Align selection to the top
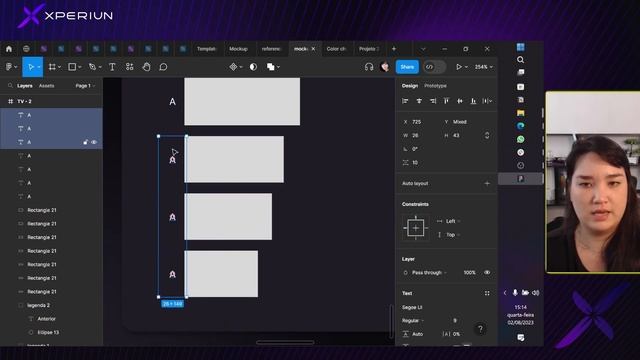Image resolution: width=640 pixels, height=360 pixels. (x=446, y=101)
